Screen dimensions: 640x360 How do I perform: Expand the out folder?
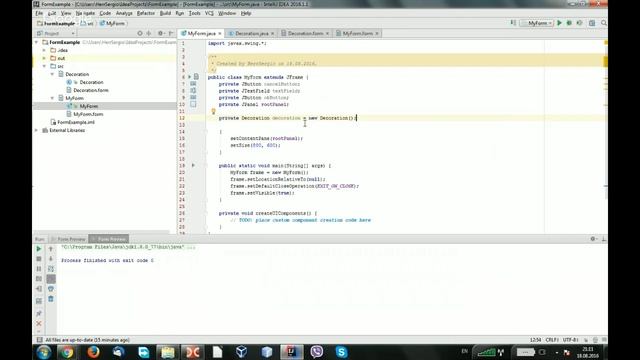[44, 58]
